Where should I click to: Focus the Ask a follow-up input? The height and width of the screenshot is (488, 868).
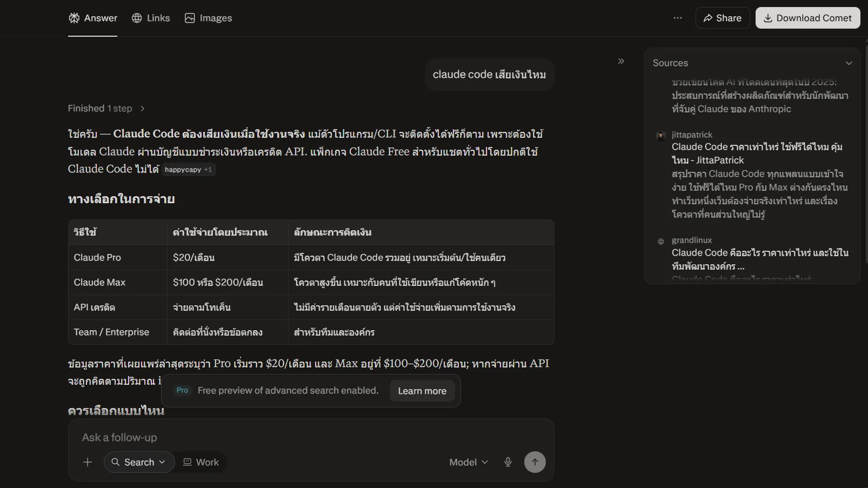(311, 437)
